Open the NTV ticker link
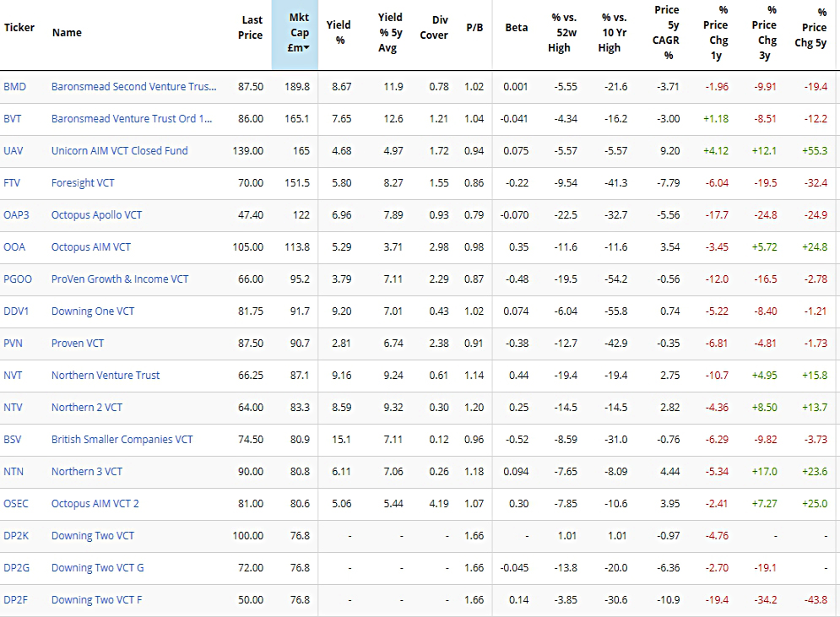The width and height of the screenshot is (840, 617). pyautogui.click(x=13, y=408)
